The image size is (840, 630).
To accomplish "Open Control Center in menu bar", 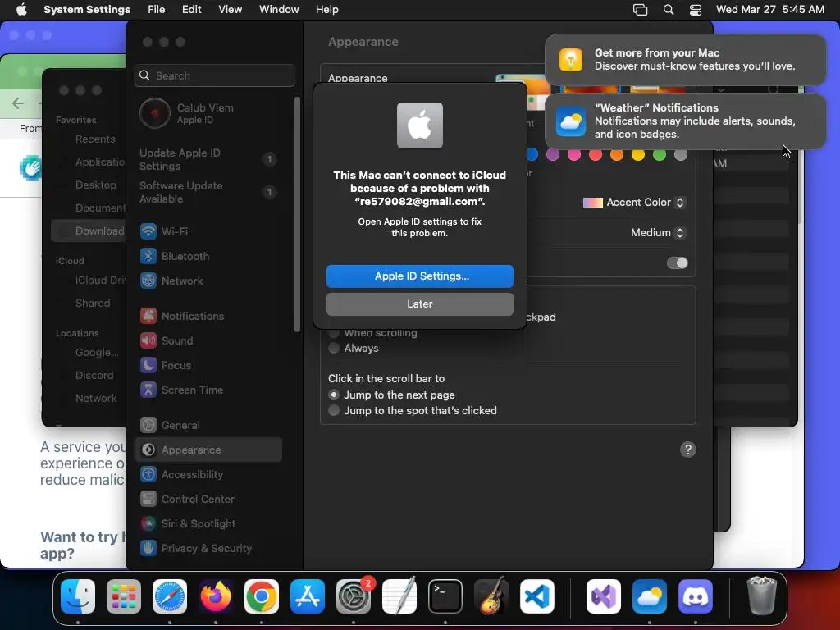I will [696, 10].
